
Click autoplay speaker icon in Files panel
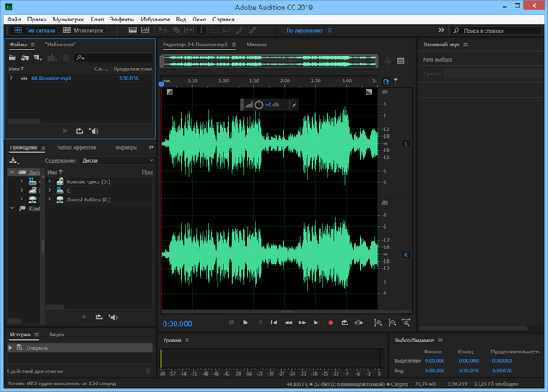(94, 130)
